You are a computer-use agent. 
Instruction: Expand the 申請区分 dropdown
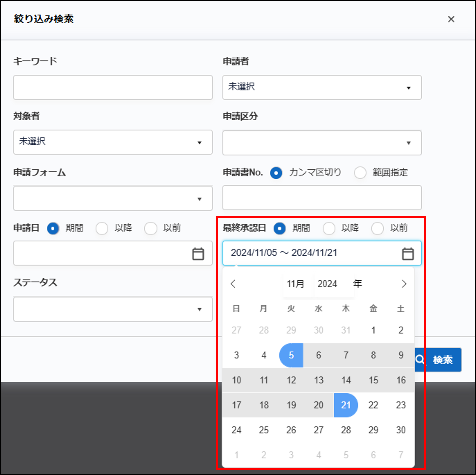(322, 143)
